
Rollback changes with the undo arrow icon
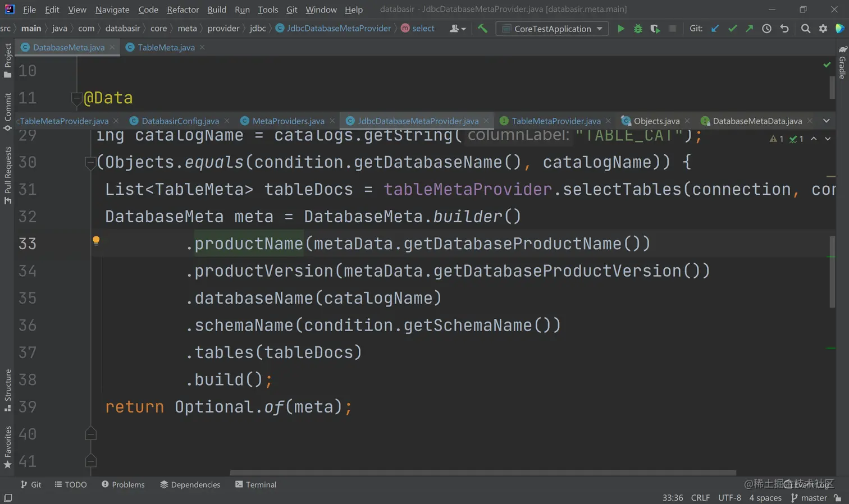click(x=784, y=29)
